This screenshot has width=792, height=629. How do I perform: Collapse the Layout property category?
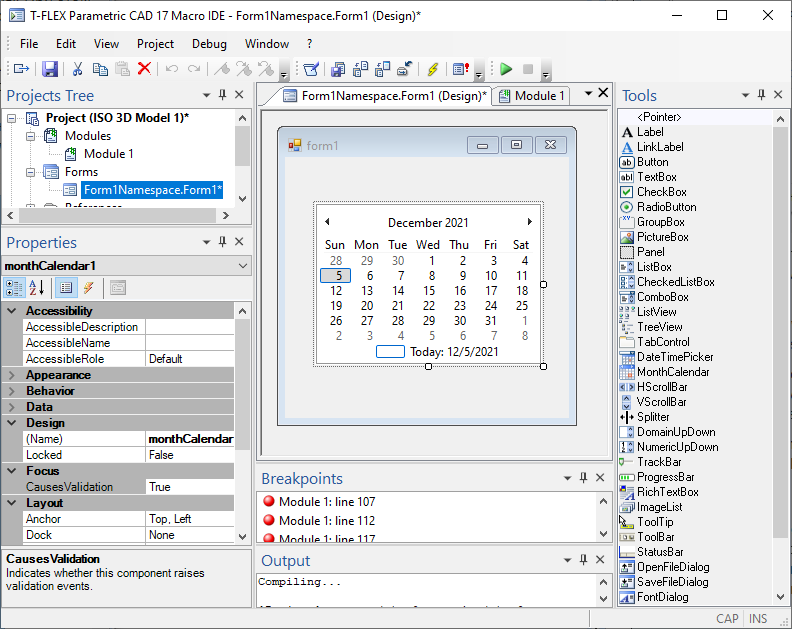coord(12,503)
